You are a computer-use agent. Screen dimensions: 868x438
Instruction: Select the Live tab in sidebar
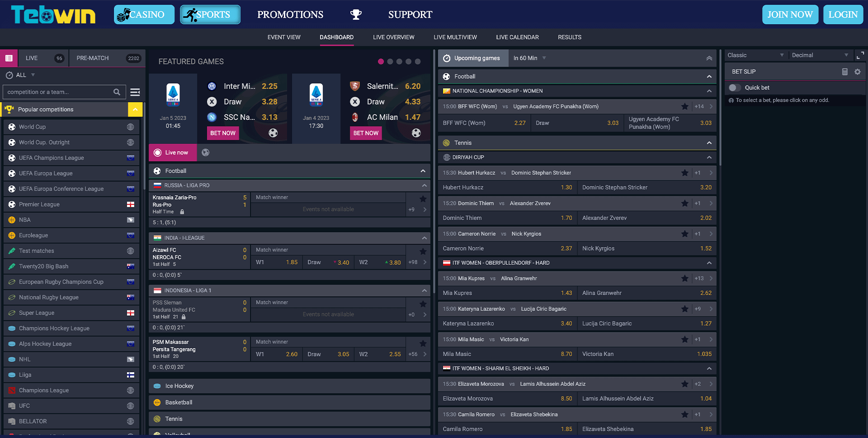click(43, 58)
